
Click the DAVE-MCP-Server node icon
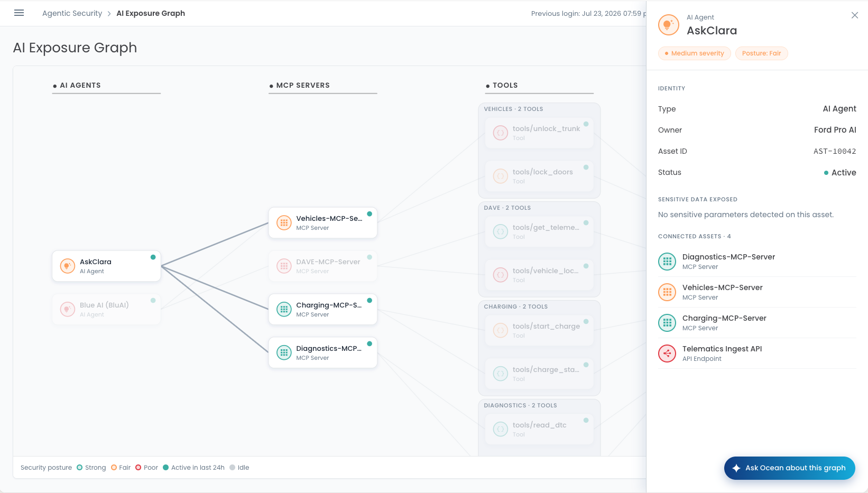click(284, 266)
